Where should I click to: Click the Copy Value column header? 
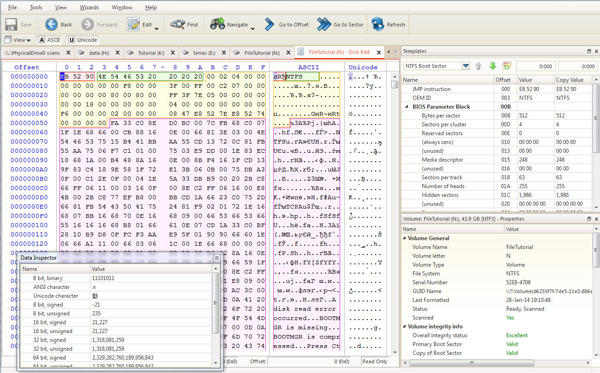[573, 80]
